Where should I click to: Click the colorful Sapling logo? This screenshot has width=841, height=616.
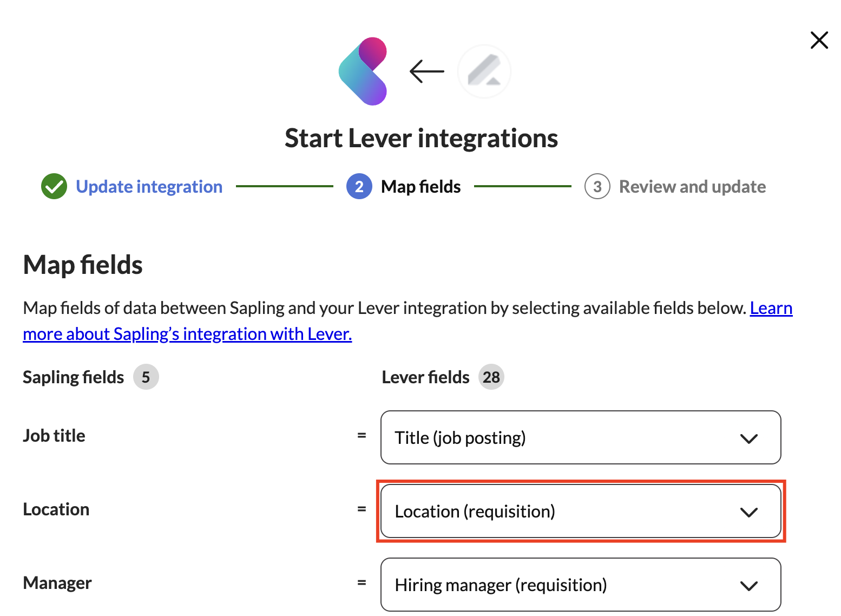click(x=363, y=71)
